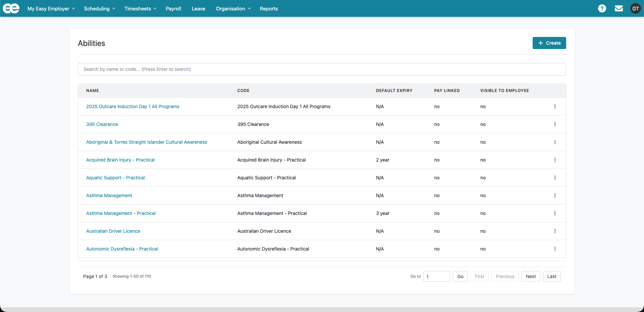Open the messages envelope icon
The width and height of the screenshot is (644, 312).
tap(619, 8)
